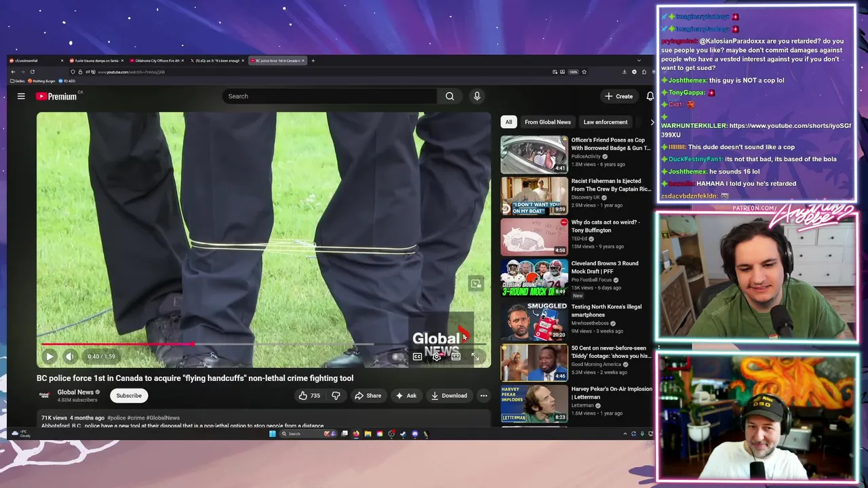Focus the YouTube search field
The height and width of the screenshot is (488, 868).
point(330,96)
